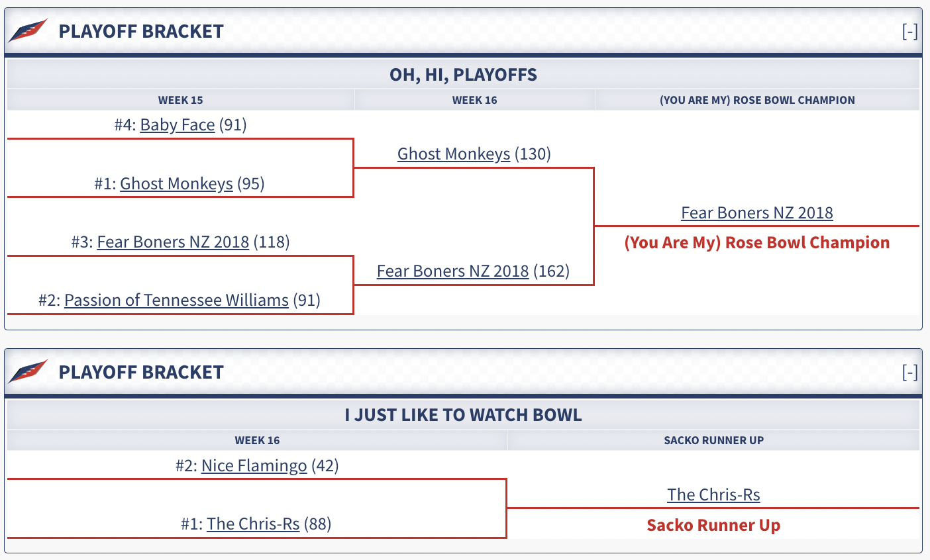Click #1 seed The Chris-Rs link
The width and height of the screenshot is (930, 560).
point(253,524)
